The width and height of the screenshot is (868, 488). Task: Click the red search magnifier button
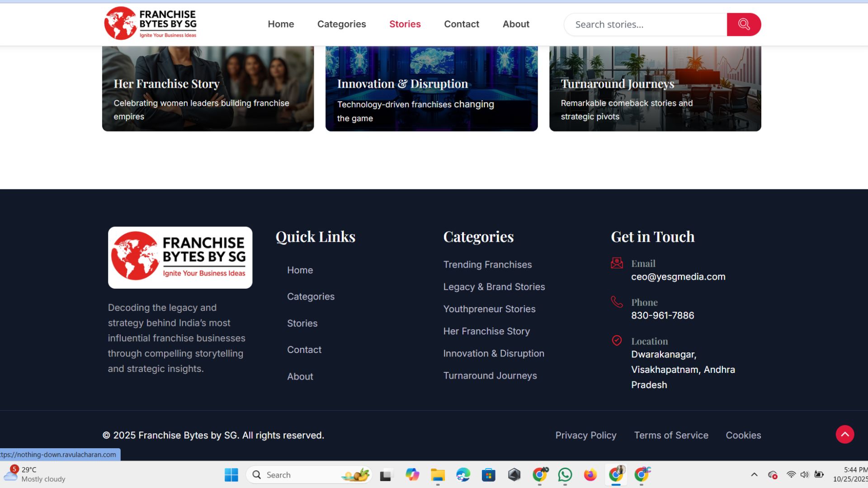(744, 24)
